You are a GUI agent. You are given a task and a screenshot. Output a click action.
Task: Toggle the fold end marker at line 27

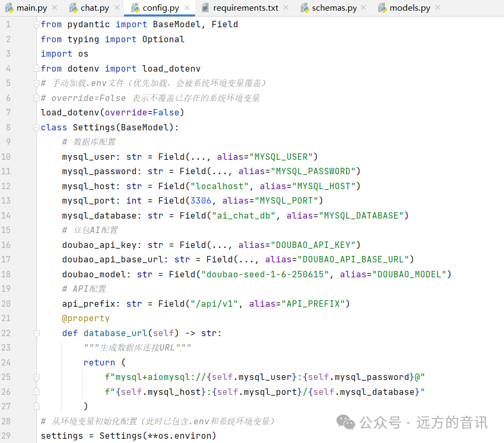click(37, 406)
